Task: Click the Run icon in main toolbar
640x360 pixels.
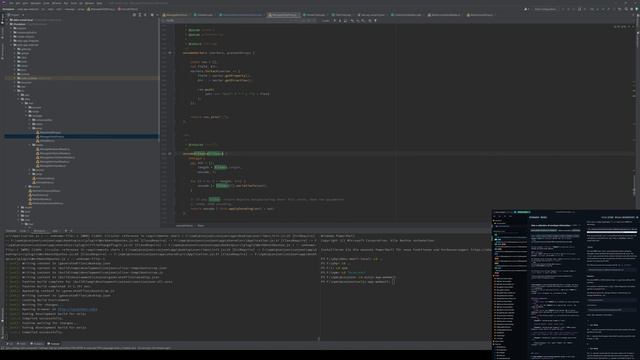Action: coord(563,9)
